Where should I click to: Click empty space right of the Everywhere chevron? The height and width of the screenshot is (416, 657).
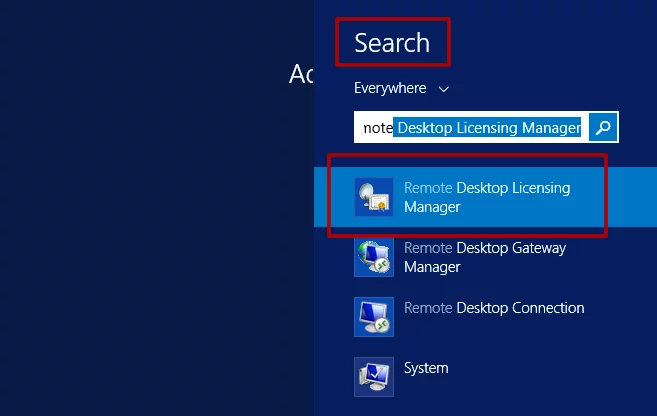[x=540, y=88]
